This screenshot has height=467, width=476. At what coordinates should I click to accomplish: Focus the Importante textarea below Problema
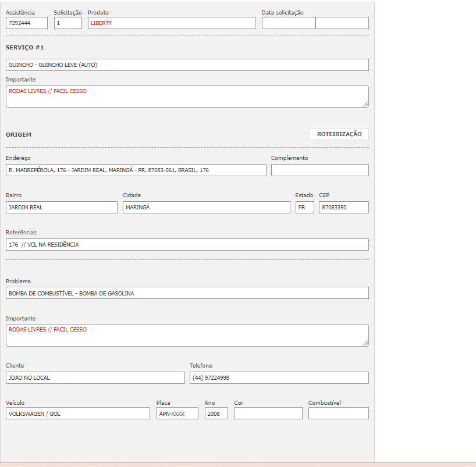click(187, 336)
